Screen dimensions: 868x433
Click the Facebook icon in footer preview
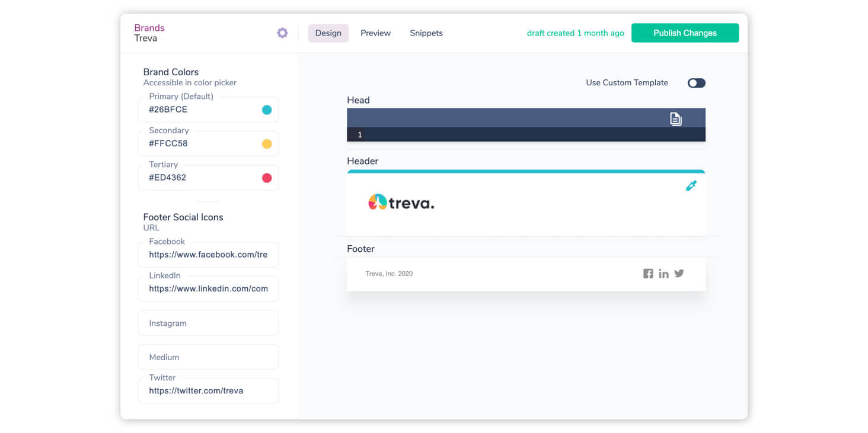coord(648,274)
